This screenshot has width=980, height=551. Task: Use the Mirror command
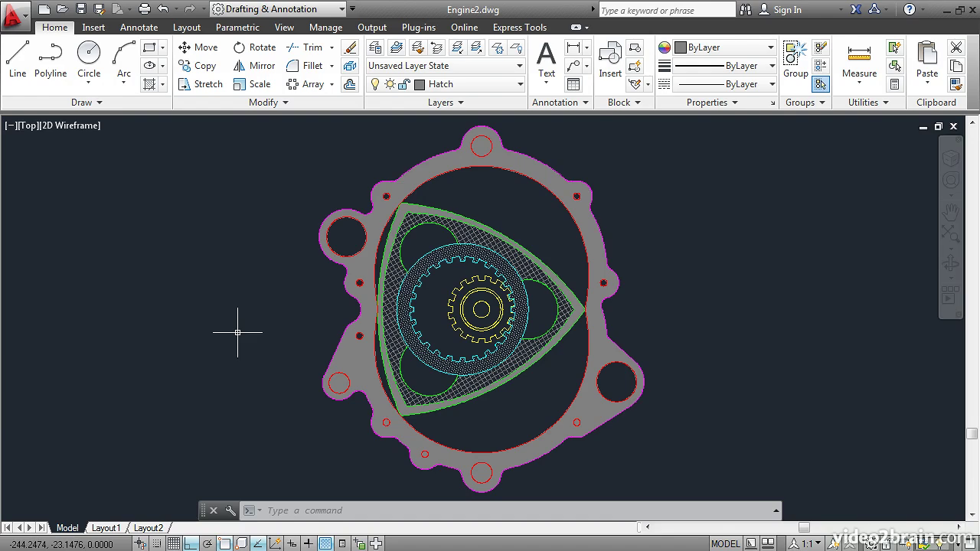point(254,66)
